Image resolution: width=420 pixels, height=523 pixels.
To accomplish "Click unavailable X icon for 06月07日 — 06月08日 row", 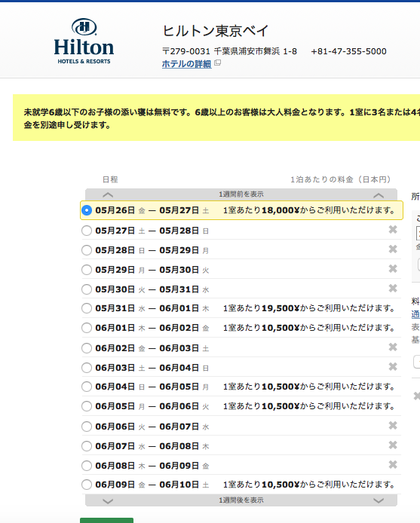I will click(393, 445).
